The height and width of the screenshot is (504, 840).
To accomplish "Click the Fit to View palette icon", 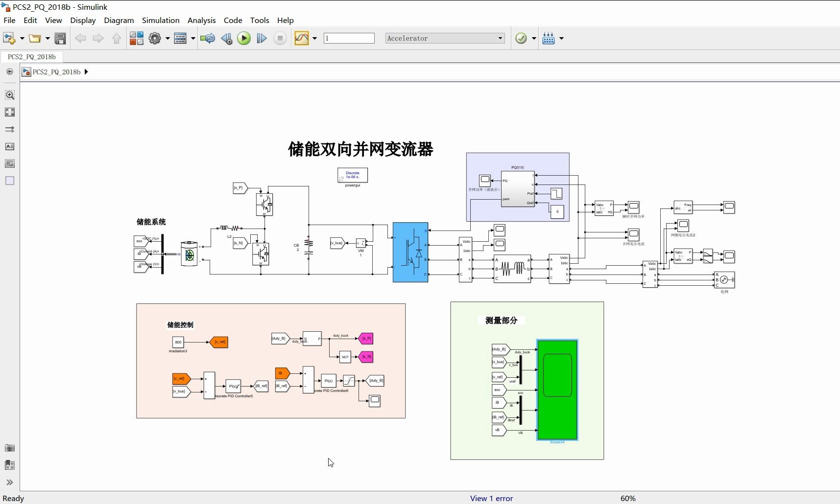I will (x=9, y=112).
